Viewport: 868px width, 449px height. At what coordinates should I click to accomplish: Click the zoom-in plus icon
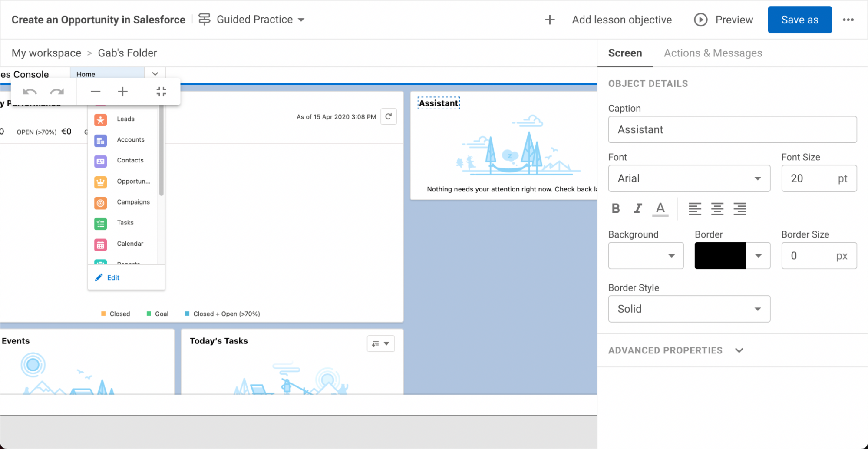[x=123, y=91]
